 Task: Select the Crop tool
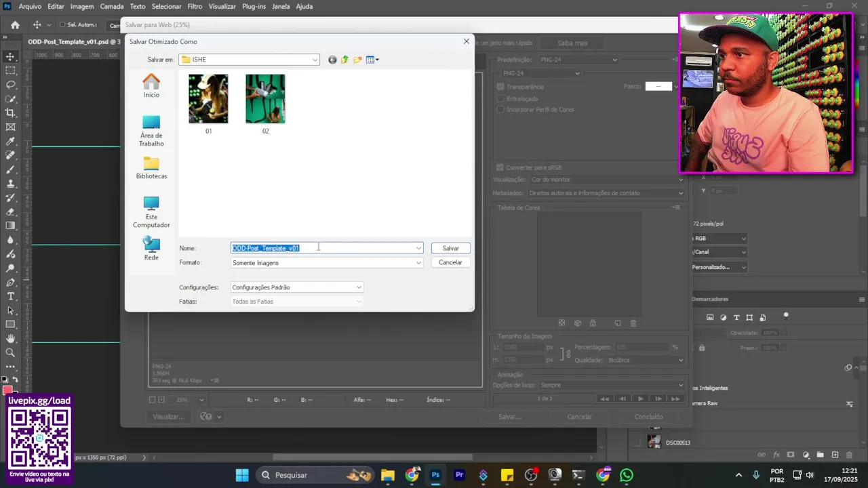[10, 113]
